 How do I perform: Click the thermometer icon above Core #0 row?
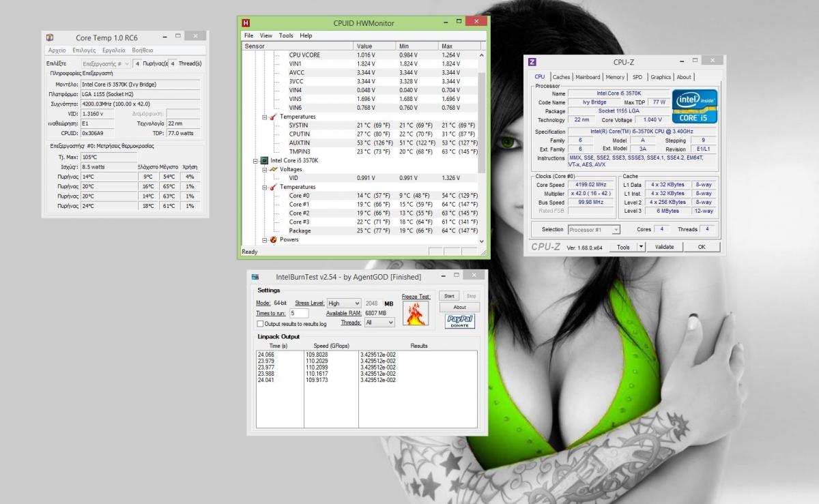click(x=273, y=187)
